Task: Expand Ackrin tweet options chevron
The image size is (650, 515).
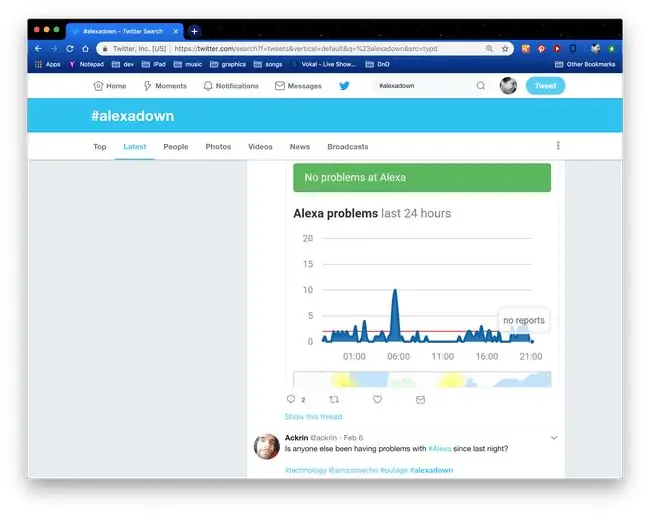Action: click(554, 437)
